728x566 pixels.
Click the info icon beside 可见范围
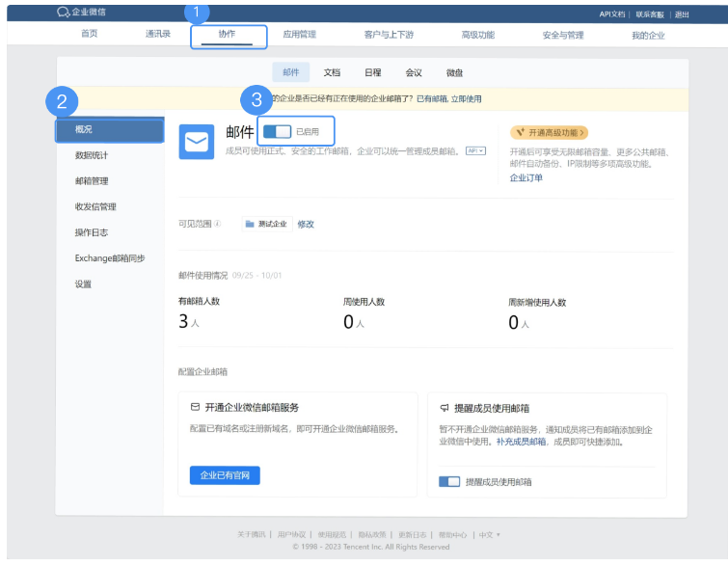(x=217, y=224)
